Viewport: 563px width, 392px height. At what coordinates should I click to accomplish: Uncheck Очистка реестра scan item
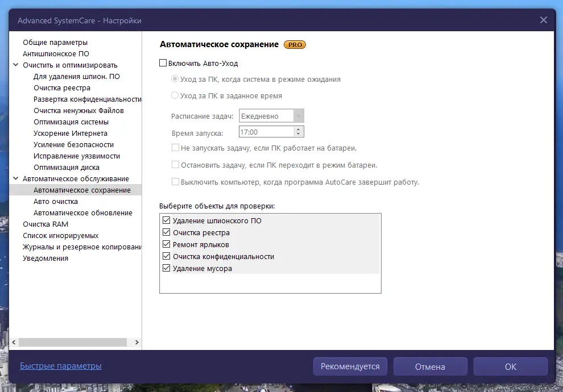tap(166, 232)
